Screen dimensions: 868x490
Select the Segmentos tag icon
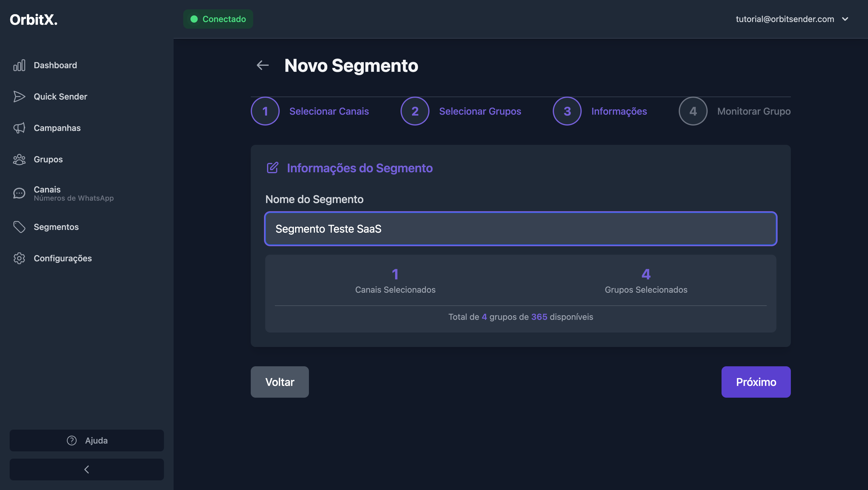19,227
